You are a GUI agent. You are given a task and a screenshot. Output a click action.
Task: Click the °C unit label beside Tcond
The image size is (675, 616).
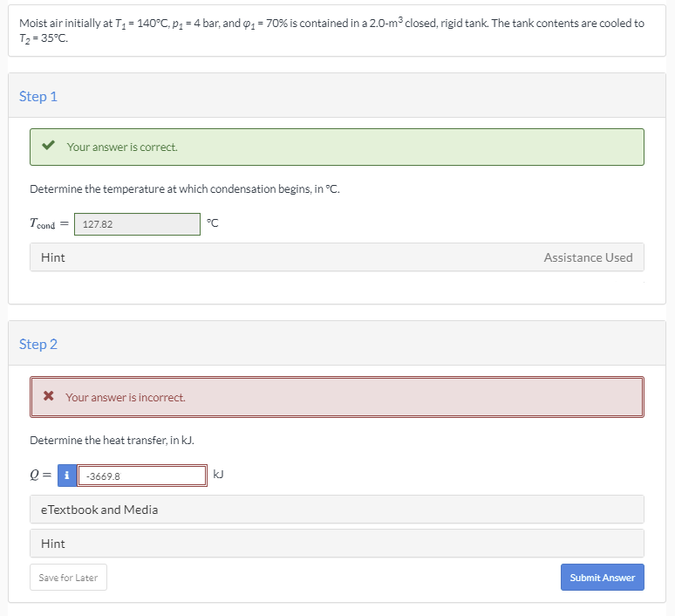(213, 222)
